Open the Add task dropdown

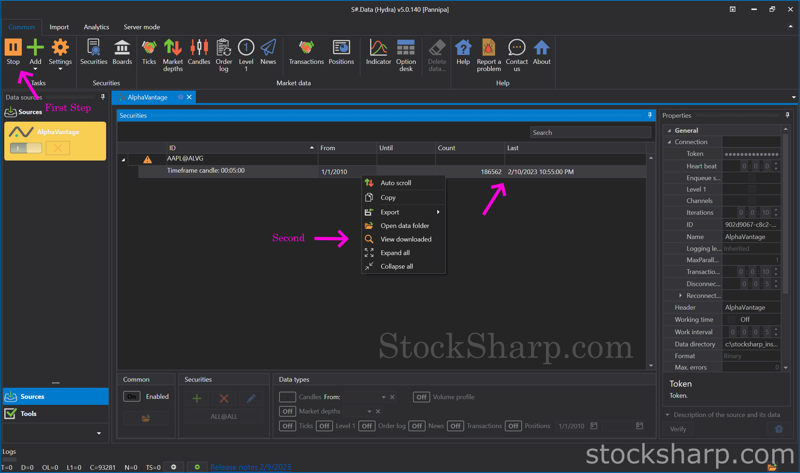35,70
